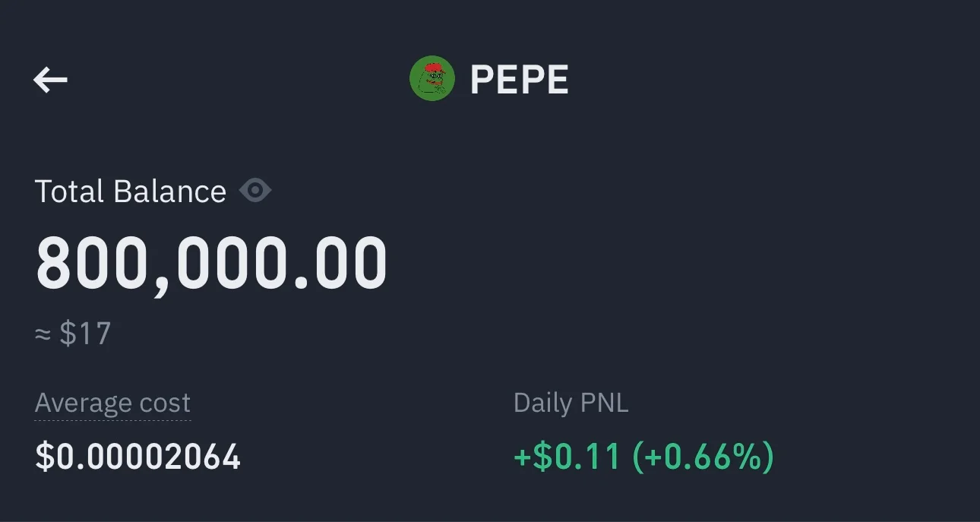Click the Total Balance label
980x522 pixels.
131,191
